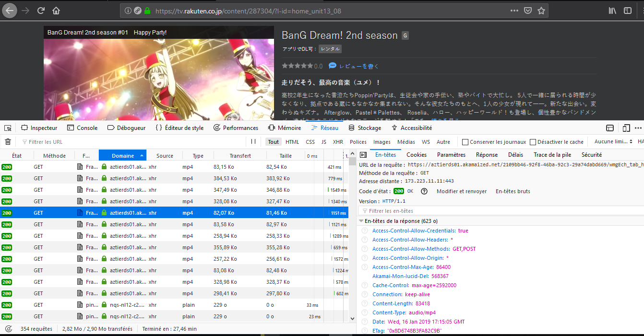
Task: Open the Aucune limi... throttling dropdown
Action: coord(614,142)
